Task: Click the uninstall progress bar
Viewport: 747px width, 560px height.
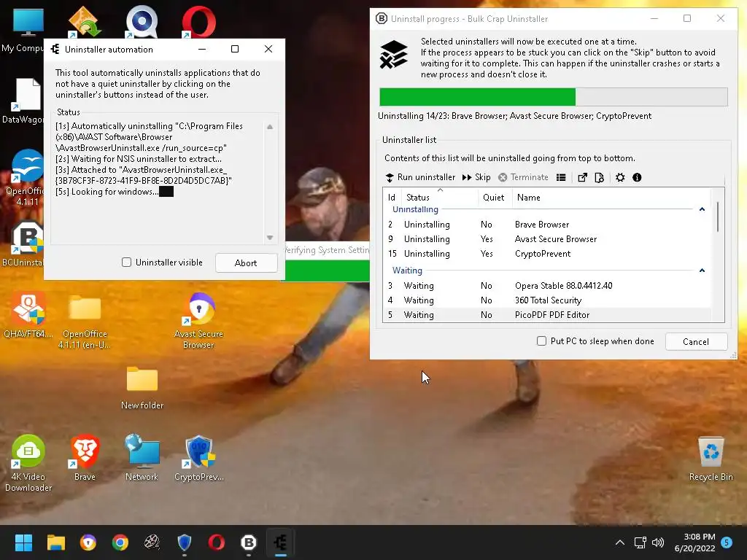Action: 553,97
